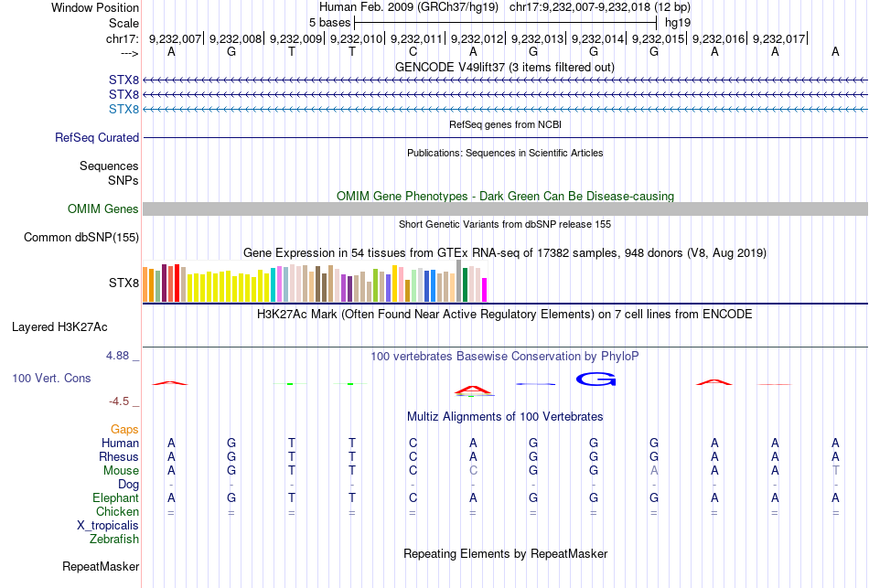Click the Elephant species label
Image resolution: width=869 pixels, height=588 pixels.
[116, 497]
